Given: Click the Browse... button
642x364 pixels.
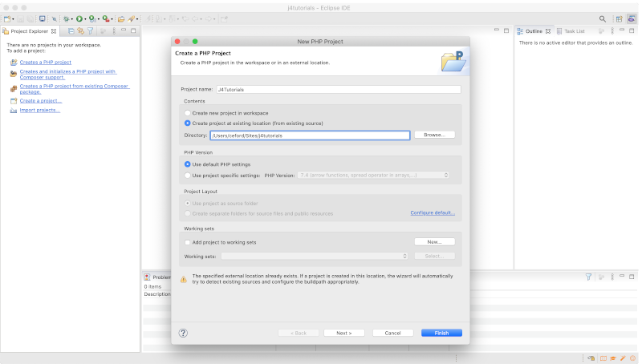Looking at the screenshot, I should [x=434, y=135].
